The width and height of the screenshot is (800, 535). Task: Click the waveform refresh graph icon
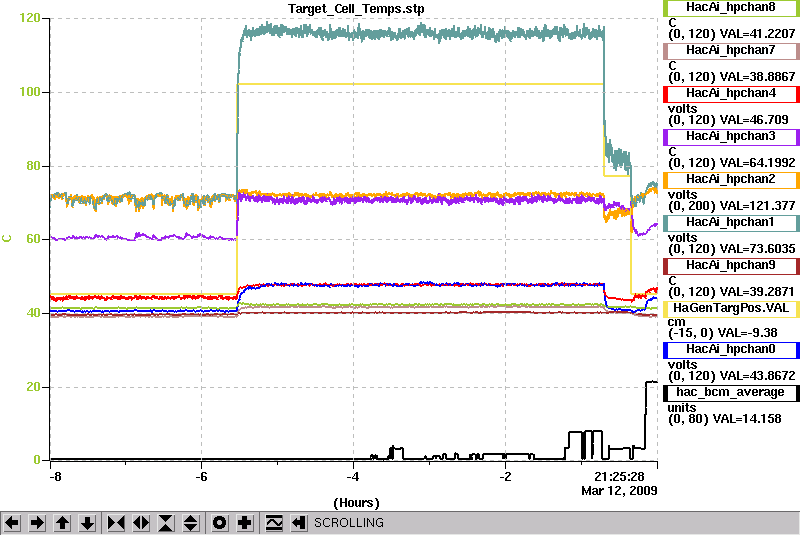click(x=274, y=523)
